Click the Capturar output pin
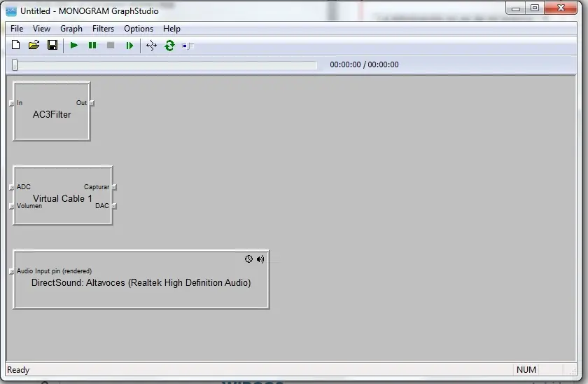This screenshot has width=588, height=384. pyautogui.click(x=115, y=187)
